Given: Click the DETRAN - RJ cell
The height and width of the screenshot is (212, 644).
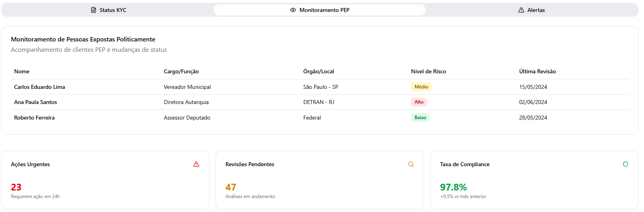Looking at the screenshot, I should click(319, 102).
